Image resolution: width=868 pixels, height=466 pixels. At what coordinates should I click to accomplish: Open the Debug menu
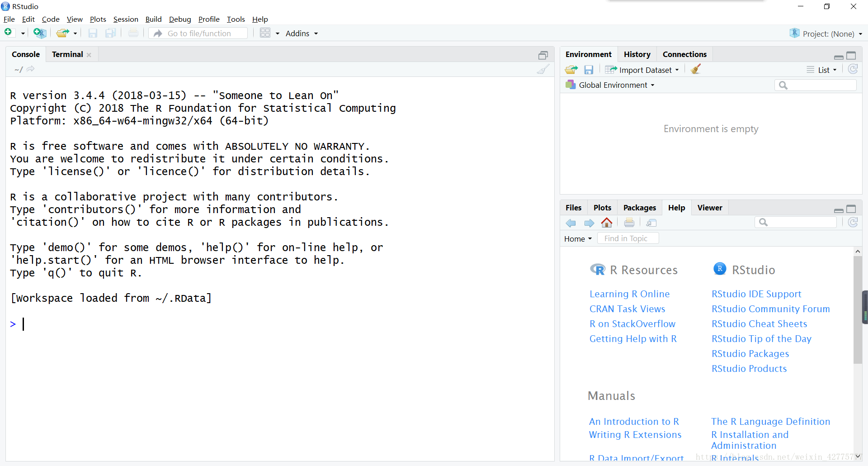[180, 19]
